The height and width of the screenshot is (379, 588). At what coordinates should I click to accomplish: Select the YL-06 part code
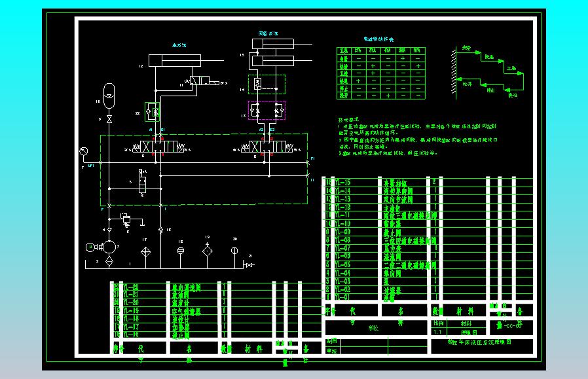pyautogui.click(x=342, y=256)
